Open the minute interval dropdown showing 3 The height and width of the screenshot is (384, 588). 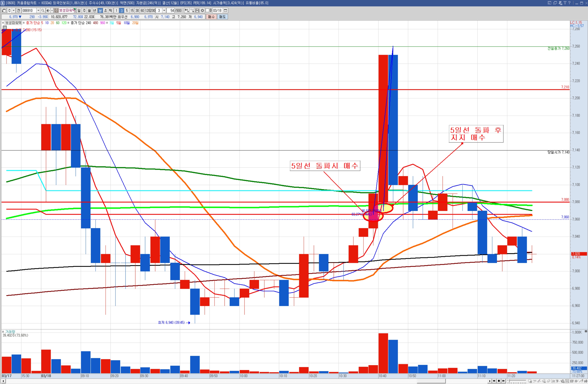pyautogui.click(x=164, y=10)
